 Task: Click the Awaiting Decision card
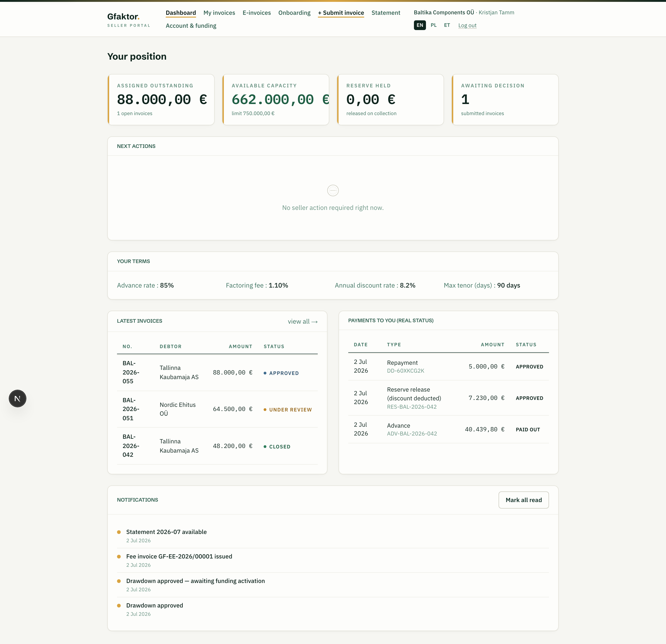(505, 100)
